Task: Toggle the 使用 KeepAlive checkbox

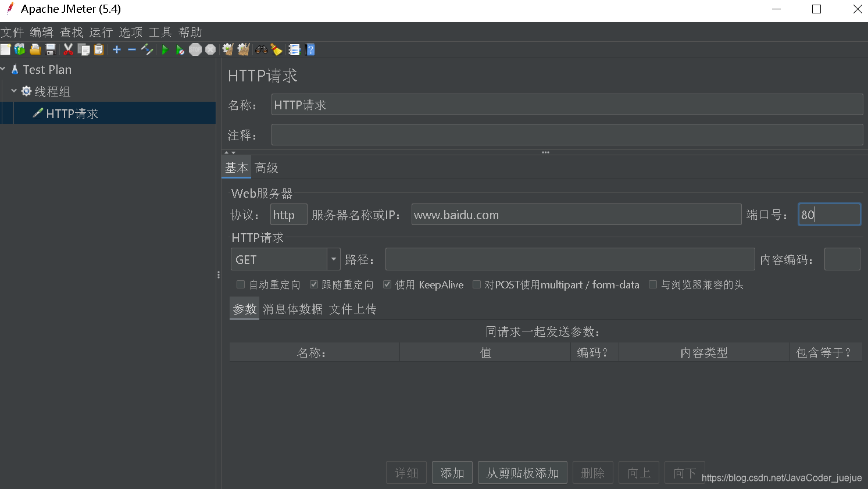Action: (387, 284)
